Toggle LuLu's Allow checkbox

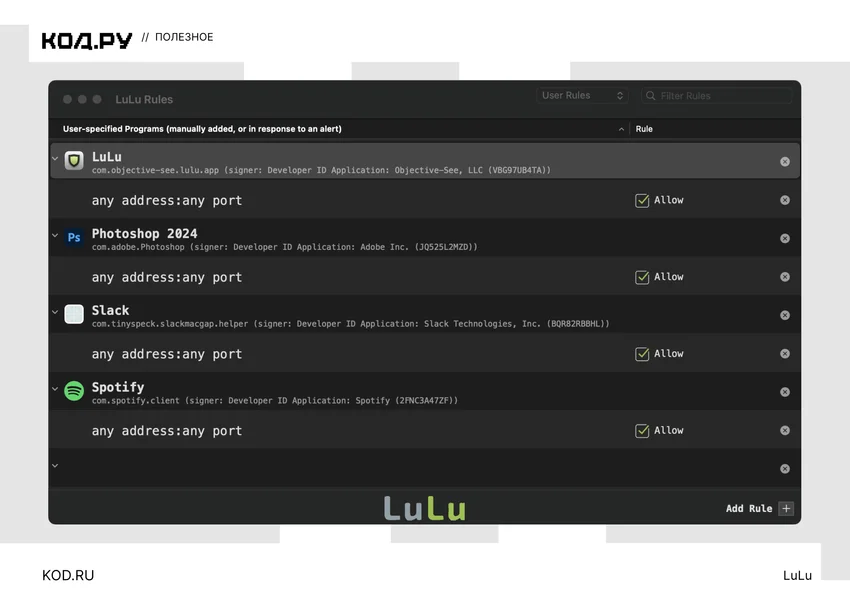[x=642, y=201]
